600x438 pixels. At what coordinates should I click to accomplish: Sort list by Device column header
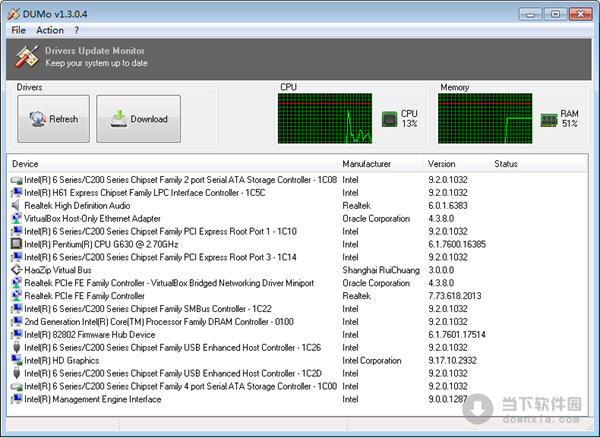pyautogui.click(x=173, y=164)
